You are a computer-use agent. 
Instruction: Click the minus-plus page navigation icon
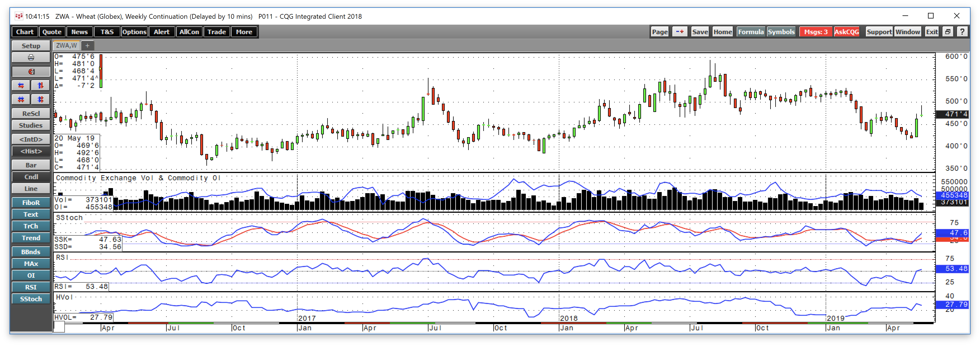(679, 32)
